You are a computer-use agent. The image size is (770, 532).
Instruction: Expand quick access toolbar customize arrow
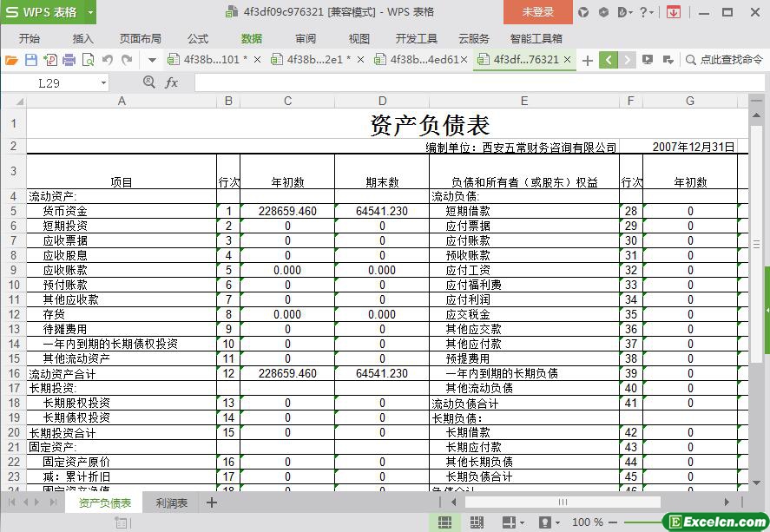[152, 60]
